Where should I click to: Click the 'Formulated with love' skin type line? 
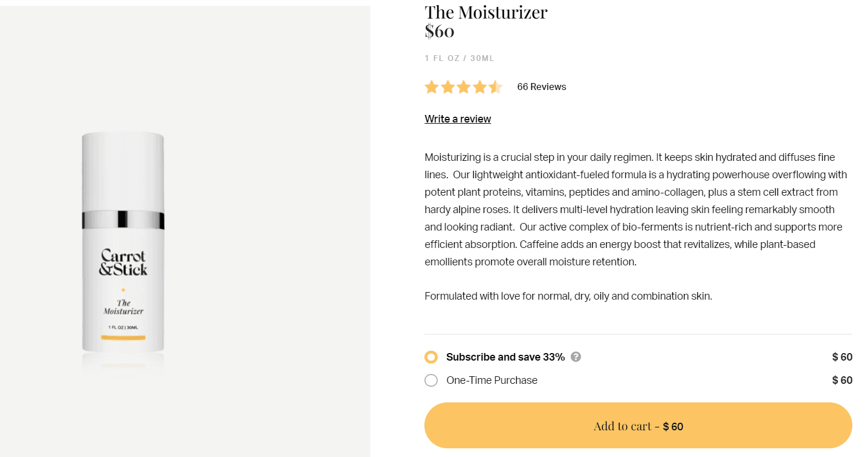(568, 296)
